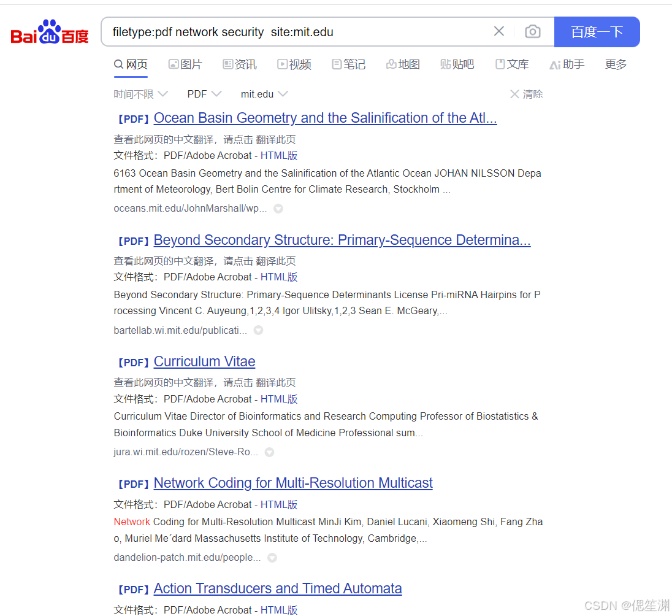672x616 pixels.
Task: Expand the PDF file type filter
Action: point(204,94)
